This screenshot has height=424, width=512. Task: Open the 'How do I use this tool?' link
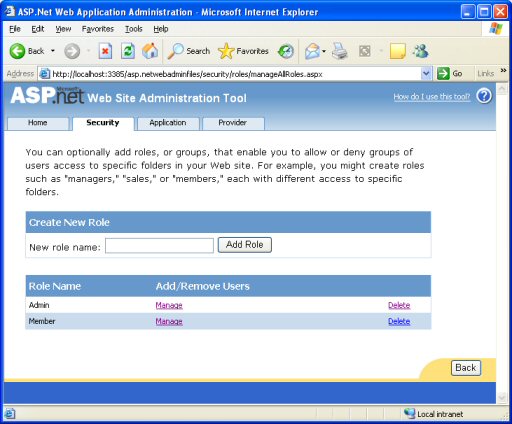tap(432, 97)
